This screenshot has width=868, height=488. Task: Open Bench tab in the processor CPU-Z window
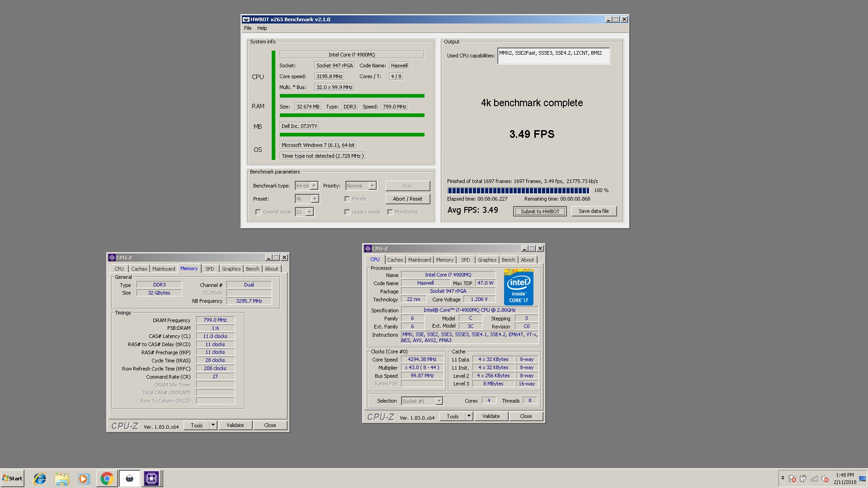(x=509, y=260)
